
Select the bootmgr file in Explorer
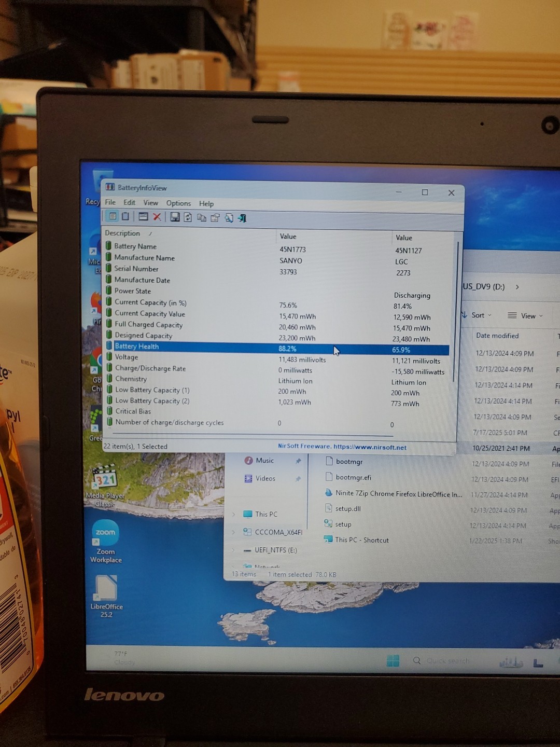(x=344, y=461)
